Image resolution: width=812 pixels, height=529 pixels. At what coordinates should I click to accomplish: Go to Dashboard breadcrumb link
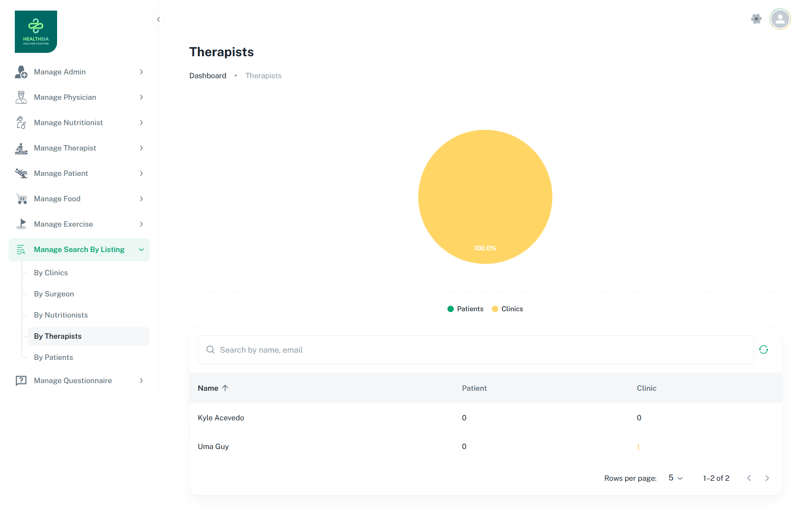pyautogui.click(x=208, y=76)
